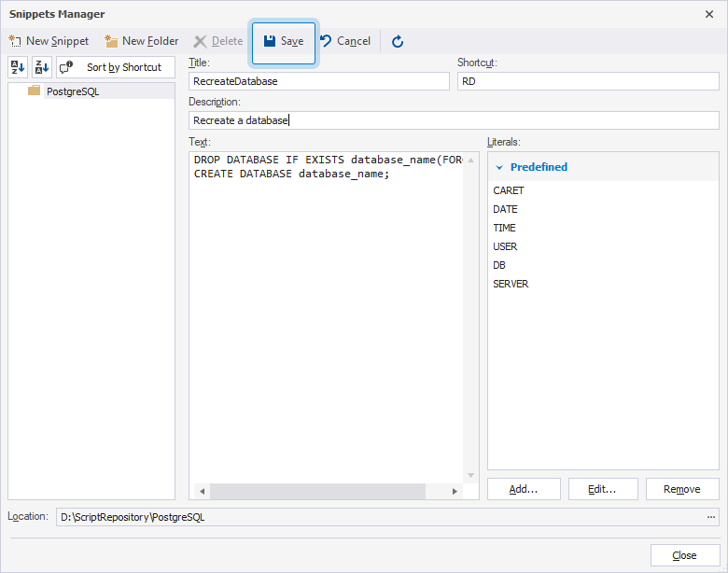Save the snippet
The width and height of the screenshot is (728, 573).
click(284, 41)
